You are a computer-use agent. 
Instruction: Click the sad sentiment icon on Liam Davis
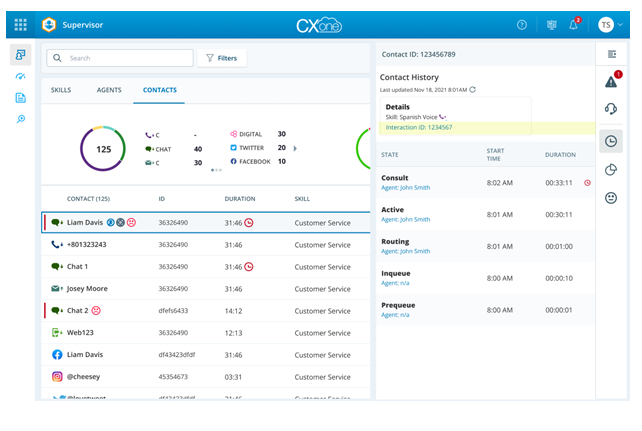coord(131,222)
